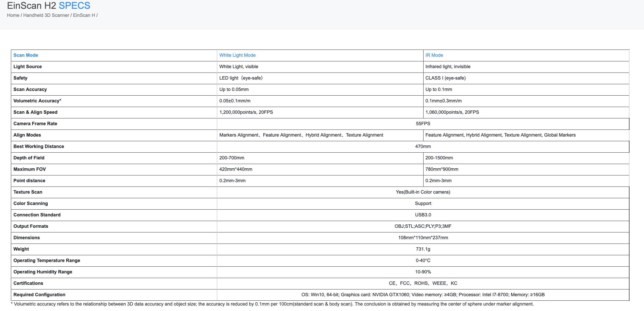The height and width of the screenshot is (311, 644).
Task: Click Volumetric Accuracy* row label
Action: click(x=37, y=101)
